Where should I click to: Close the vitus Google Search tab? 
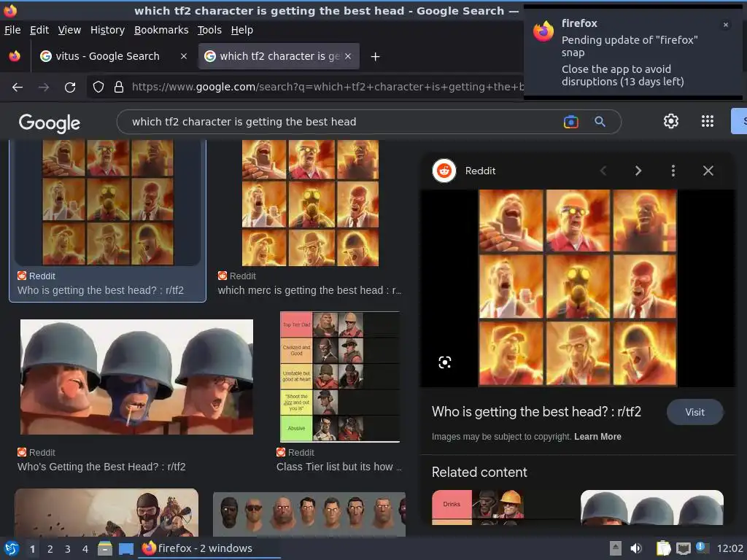183,56
